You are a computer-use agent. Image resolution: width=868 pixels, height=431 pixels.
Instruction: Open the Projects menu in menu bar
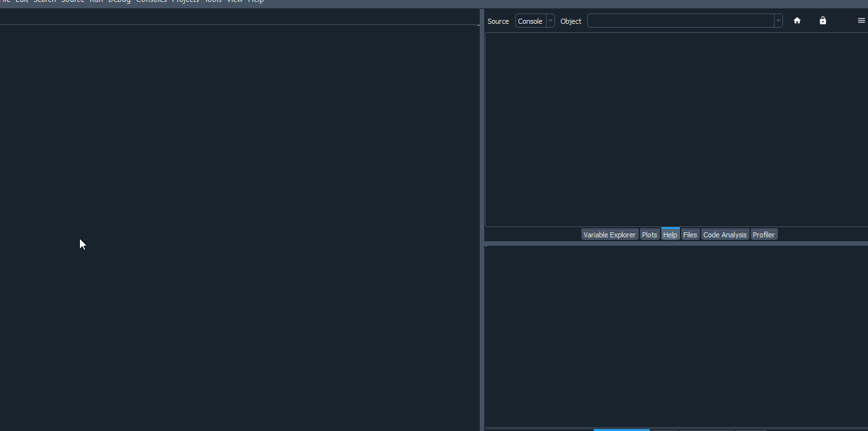click(x=185, y=1)
